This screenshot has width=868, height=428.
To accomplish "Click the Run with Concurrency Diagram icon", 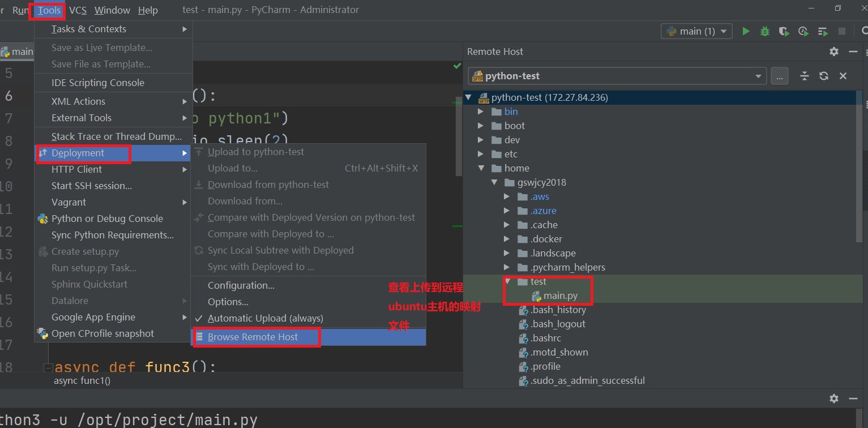I will [x=823, y=31].
